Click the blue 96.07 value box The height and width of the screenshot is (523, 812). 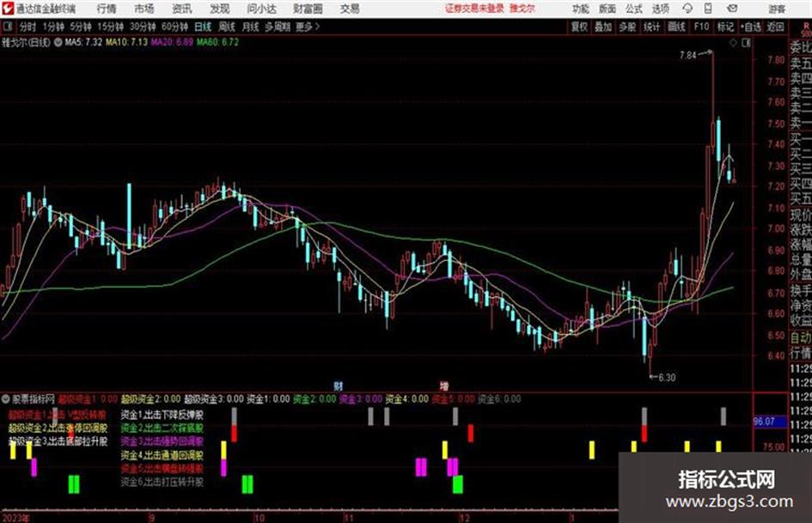tap(770, 422)
